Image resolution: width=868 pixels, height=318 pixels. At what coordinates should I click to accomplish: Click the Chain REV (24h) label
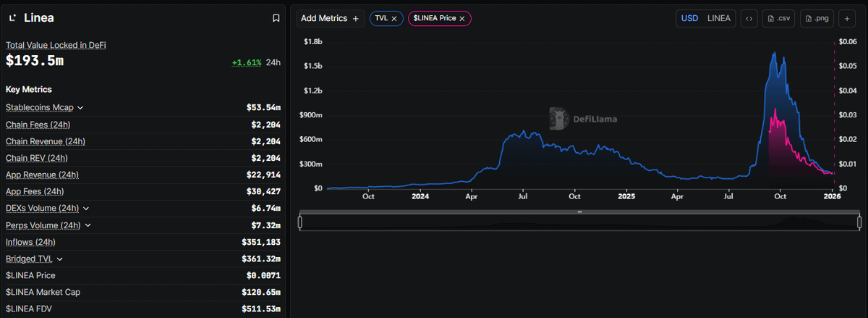click(x=37, y=158)
